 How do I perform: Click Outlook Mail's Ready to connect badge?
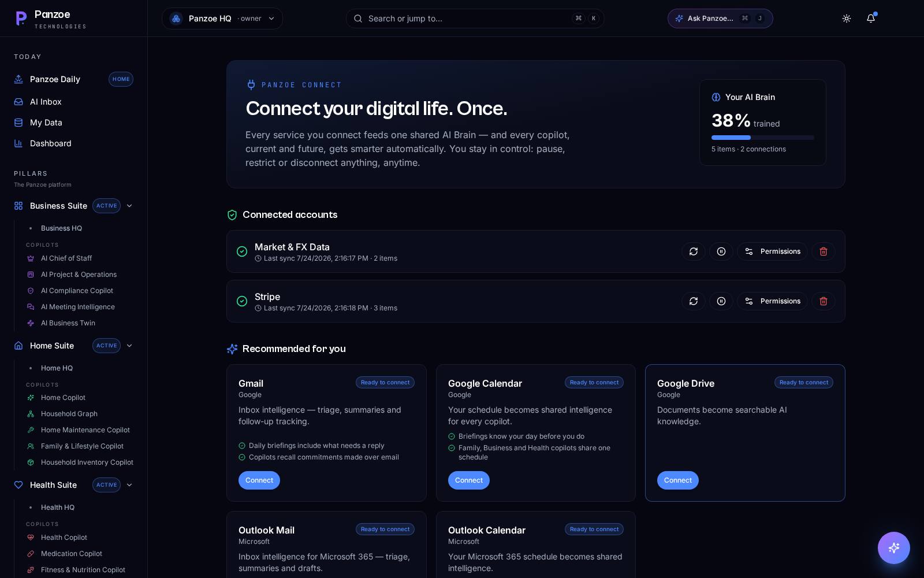coord(385,529)
